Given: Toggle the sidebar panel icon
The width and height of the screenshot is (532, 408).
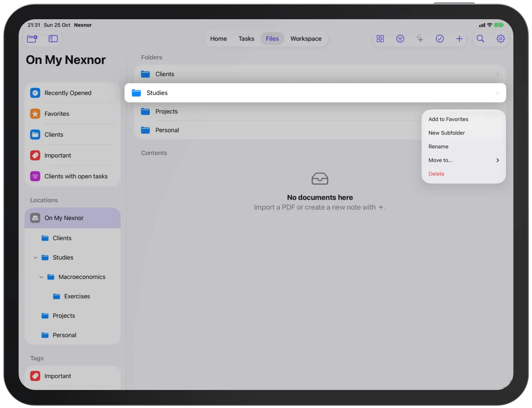Looking at the screenshot, I should click(x=53, y=39).
